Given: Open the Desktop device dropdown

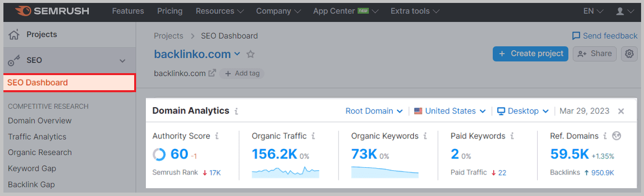Looking at the screenshot, I should tap(523, 111).
